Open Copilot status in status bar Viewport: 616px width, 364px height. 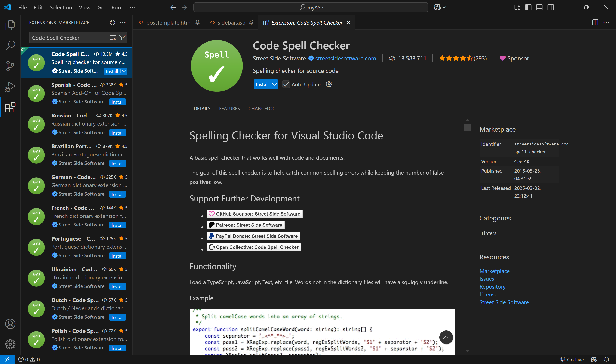pos(594,359)
